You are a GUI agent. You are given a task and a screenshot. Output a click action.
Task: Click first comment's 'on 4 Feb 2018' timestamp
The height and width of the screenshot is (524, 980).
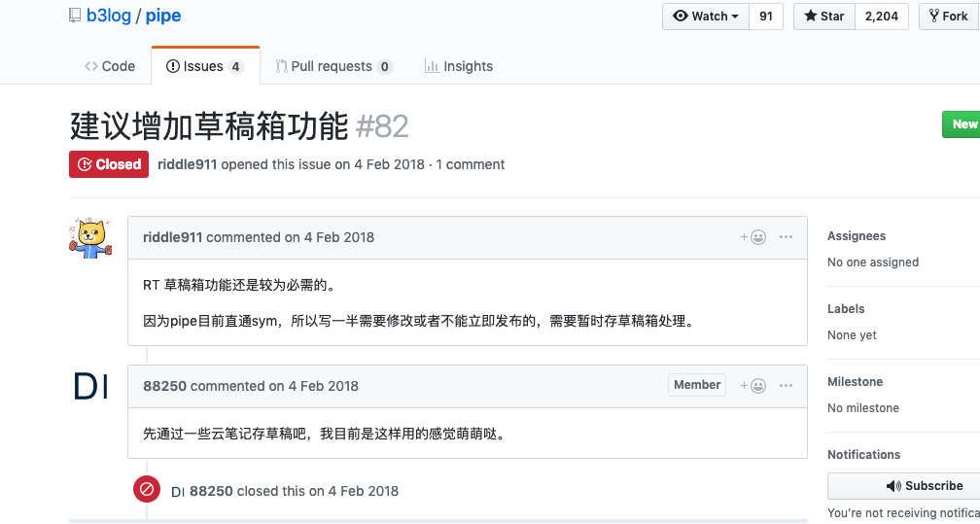click(x=330, y=237)
